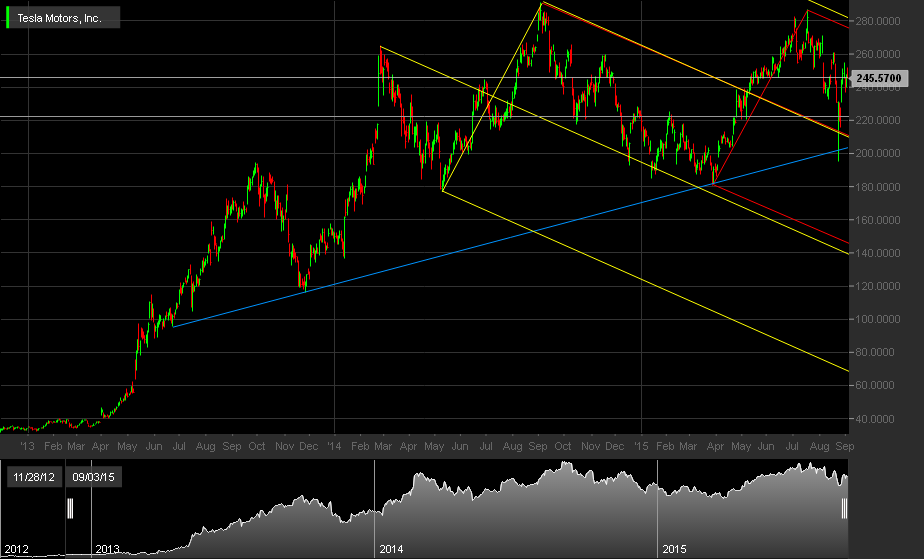Screen dimensions: 924x559
Task: Click the '15 label on time axis
Action: click(x=641, y=446)
